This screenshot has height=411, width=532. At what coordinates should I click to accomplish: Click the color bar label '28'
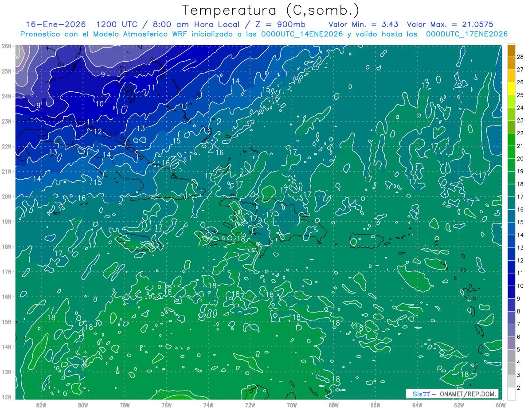(520, 57)
